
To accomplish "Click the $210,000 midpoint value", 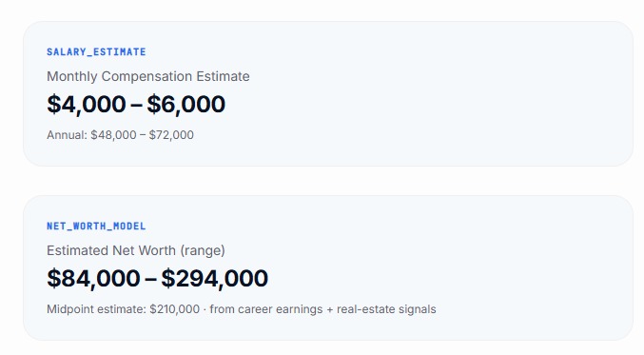I will (174, 309).
